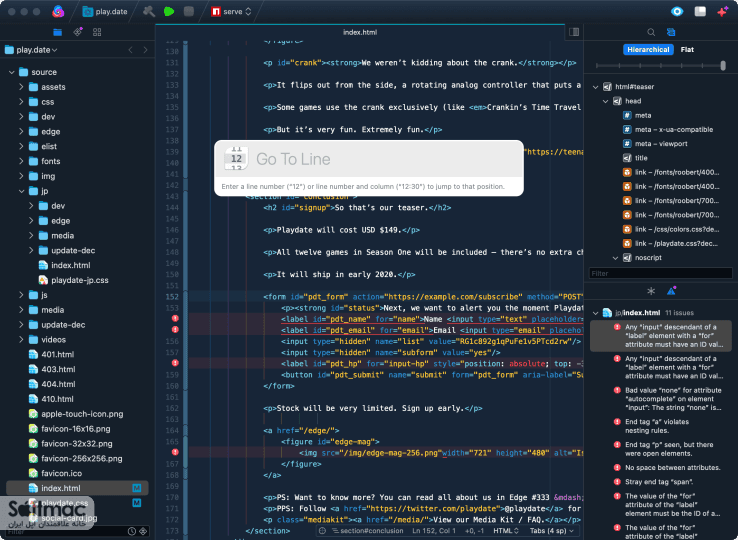Screen dimensions: 738x540
Task: Click the pink sparkle assistant icon
Action: (722, 11)
